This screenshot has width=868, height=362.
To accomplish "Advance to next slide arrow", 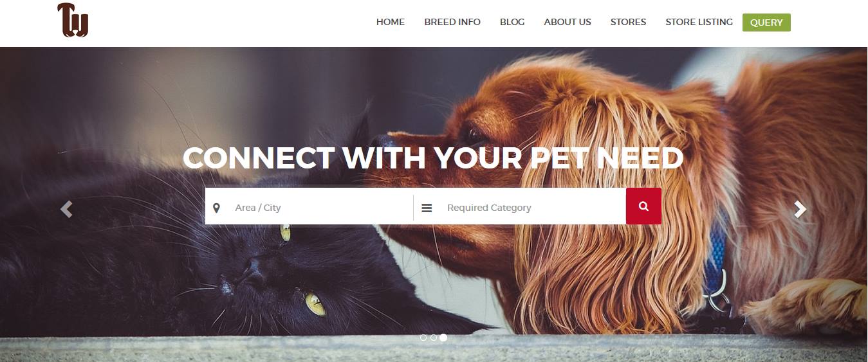I will click(x=800, y=209).
